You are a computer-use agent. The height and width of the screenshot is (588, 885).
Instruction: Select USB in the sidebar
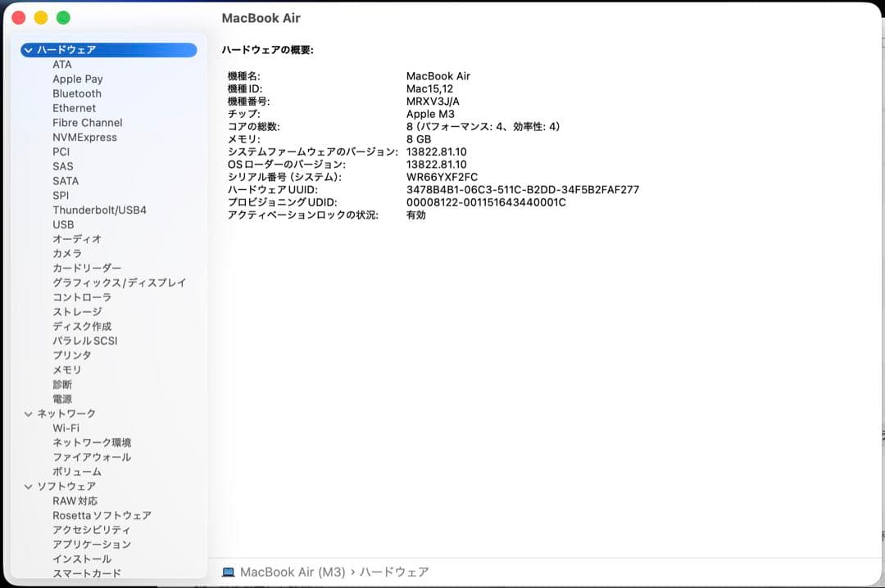[63, 224]
